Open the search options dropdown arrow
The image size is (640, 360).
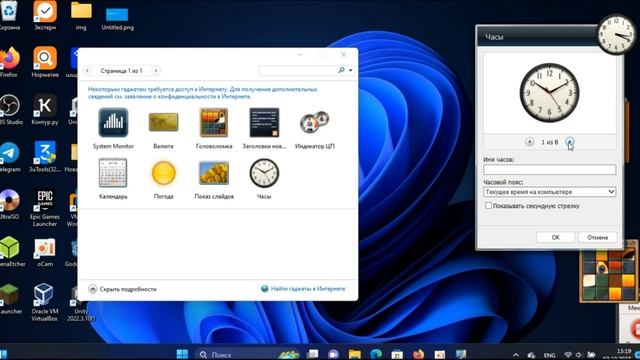[x=351, y=70]
